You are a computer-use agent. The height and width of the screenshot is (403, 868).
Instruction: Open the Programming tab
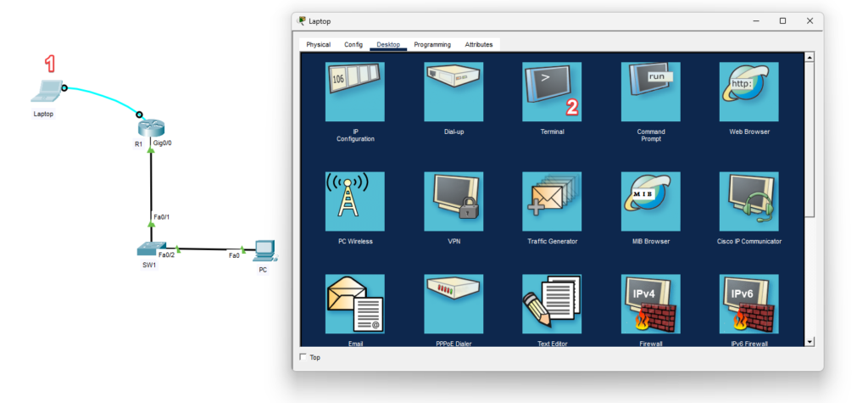(x=432, y=44)
